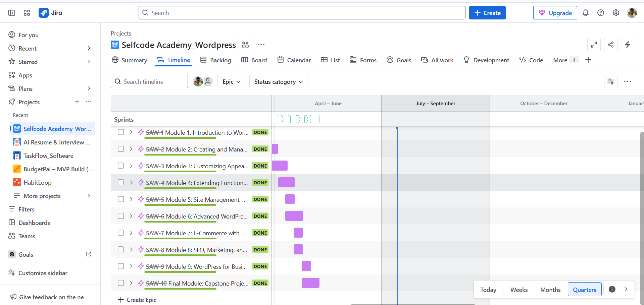Image resolution: width=644 pixels, height=305 pixels.
Task: Check the SAW-7 Module 7 checkbox
Action: [121, 233]
